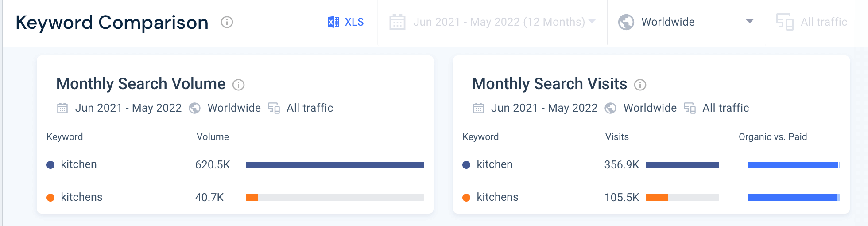Click orange dot for kitchens in Volume table

[x=50, y=198]
